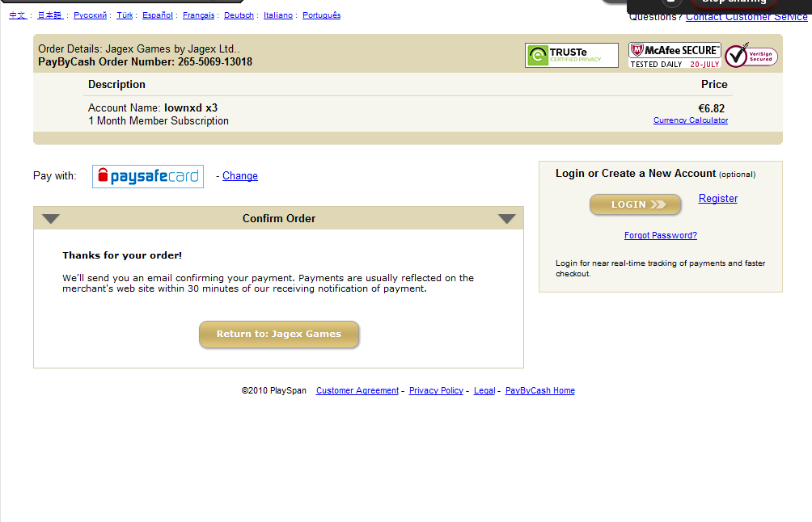Switch language to Chinese
Screen dimensions: 812x522
coord(18,15)
